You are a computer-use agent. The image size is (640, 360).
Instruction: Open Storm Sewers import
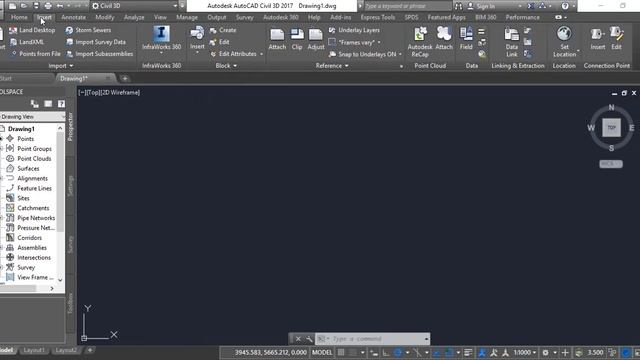88,30
